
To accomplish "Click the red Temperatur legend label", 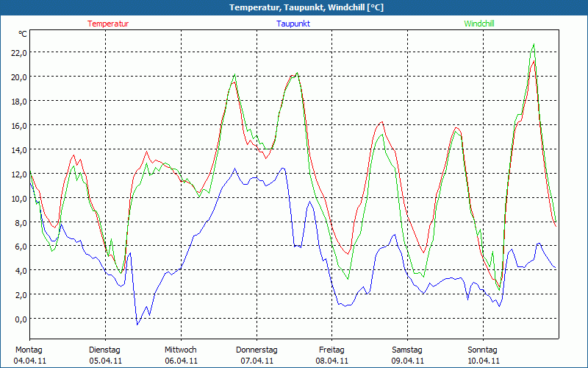I will click(108, 24).
